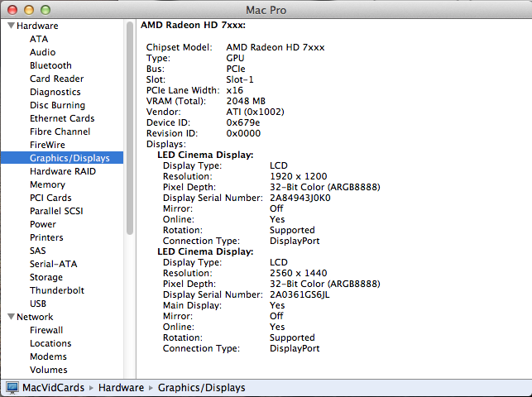
Task: Select Disc Burning entry
Action: pyautogui.click(x=57, y=105)
